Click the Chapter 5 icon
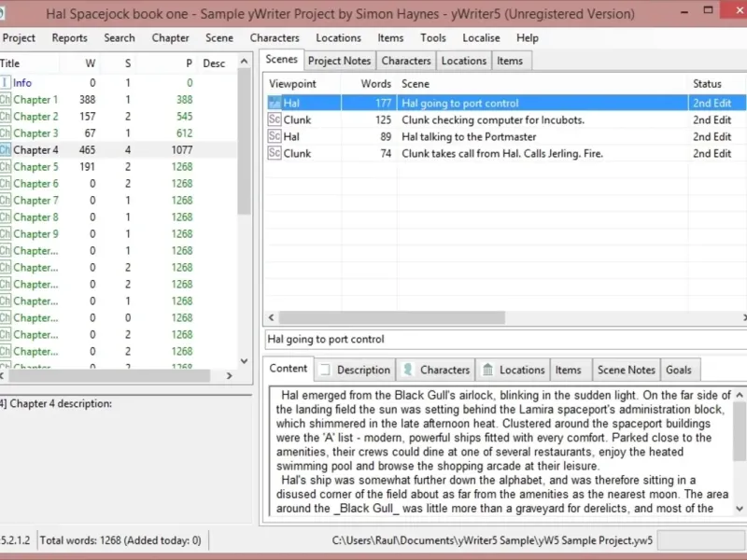The height and width of the screenshot is (560, 747). [x=5, y=167]
